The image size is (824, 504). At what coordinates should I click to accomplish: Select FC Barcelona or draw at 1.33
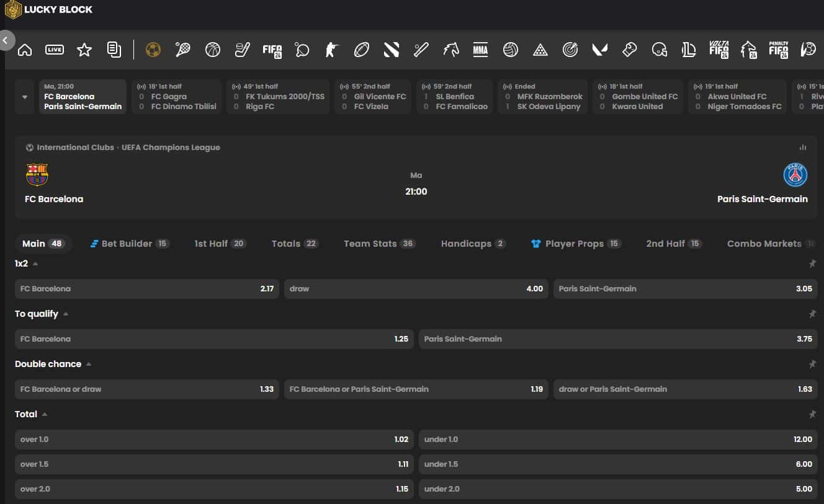point(147,389)
